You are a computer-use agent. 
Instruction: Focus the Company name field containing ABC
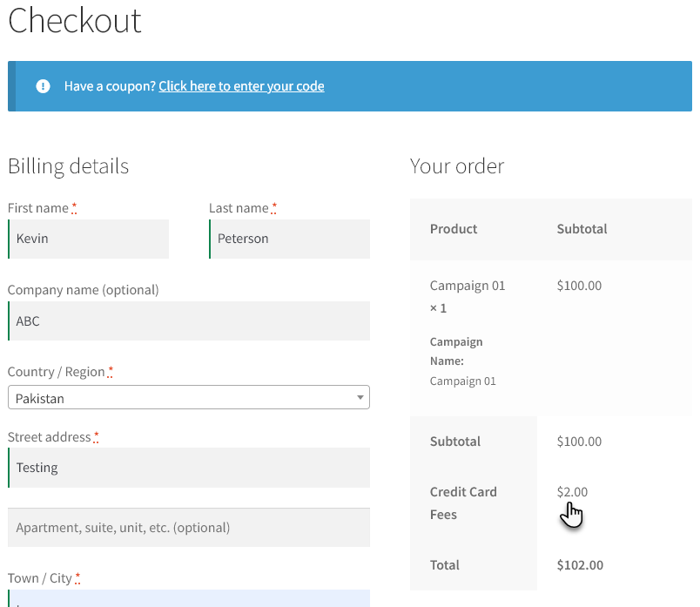[189, 320]
